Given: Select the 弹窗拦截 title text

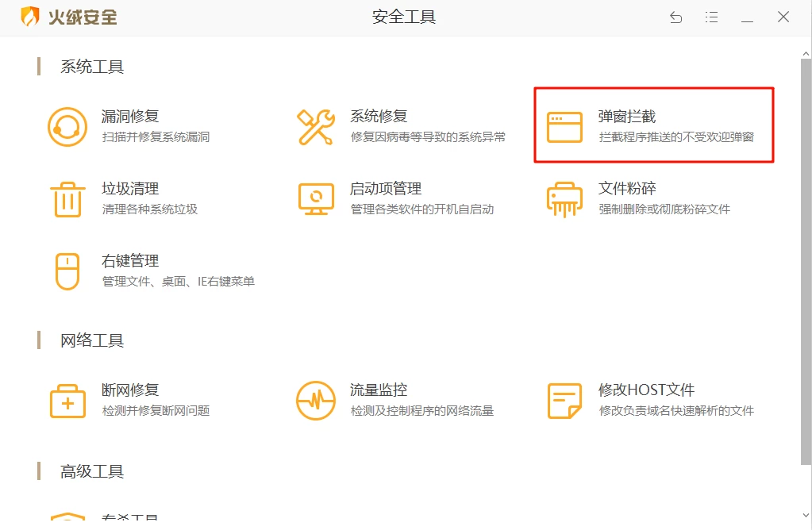Looking at the screenshot, I should [x=627, y=117].
